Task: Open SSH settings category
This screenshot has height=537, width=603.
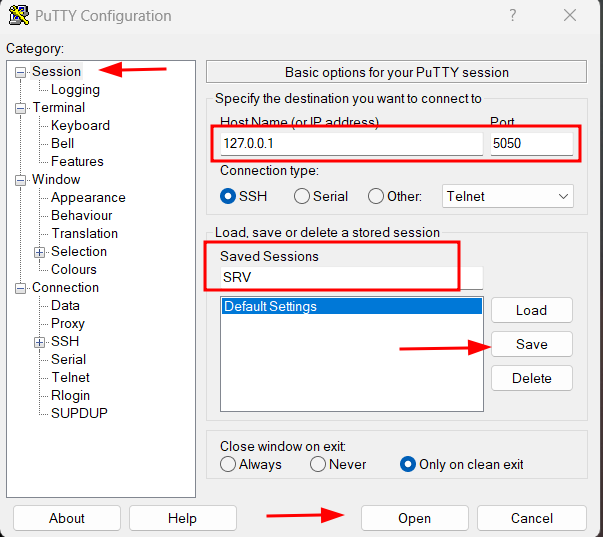Action: (65, 342)
